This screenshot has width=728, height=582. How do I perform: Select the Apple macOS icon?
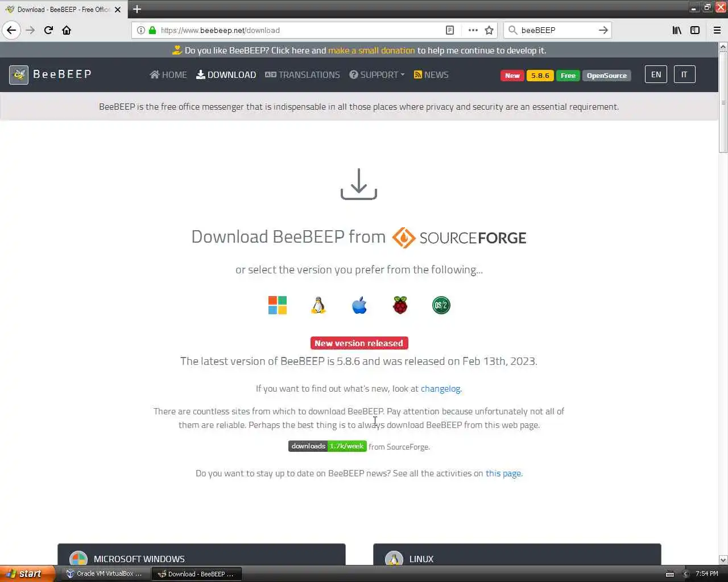coord(359,305)
